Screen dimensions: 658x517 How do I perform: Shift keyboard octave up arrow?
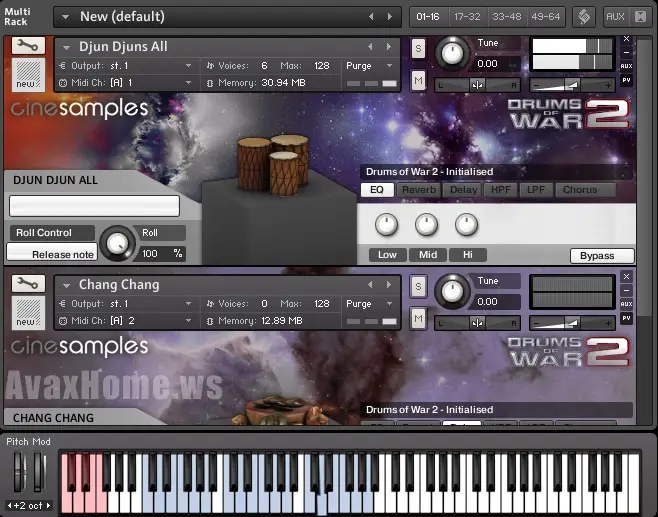click(48, 505)
